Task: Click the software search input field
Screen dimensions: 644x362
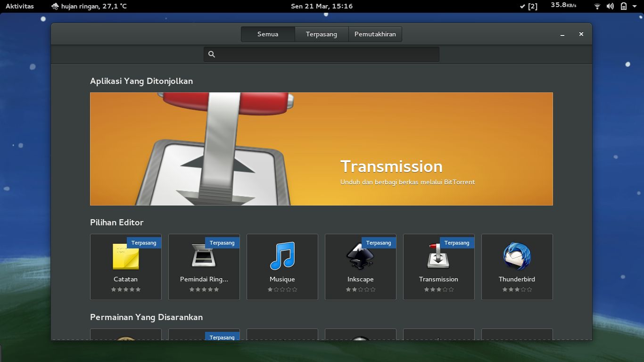Action: click(x=322, y=54)
